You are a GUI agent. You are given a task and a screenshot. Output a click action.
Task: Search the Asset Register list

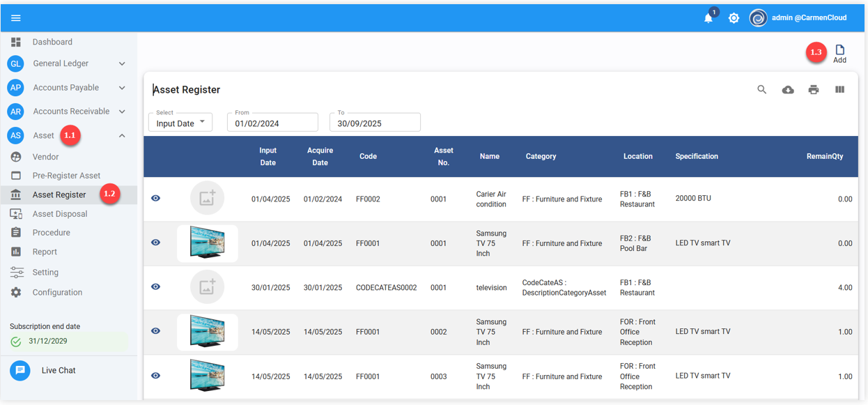pos(762,90)
